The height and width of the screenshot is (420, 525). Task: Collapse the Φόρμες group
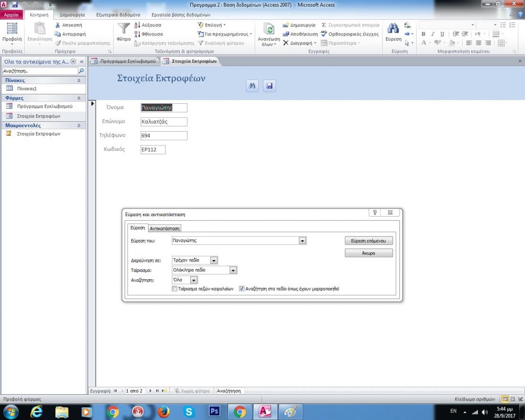click(x=79, y=98)
